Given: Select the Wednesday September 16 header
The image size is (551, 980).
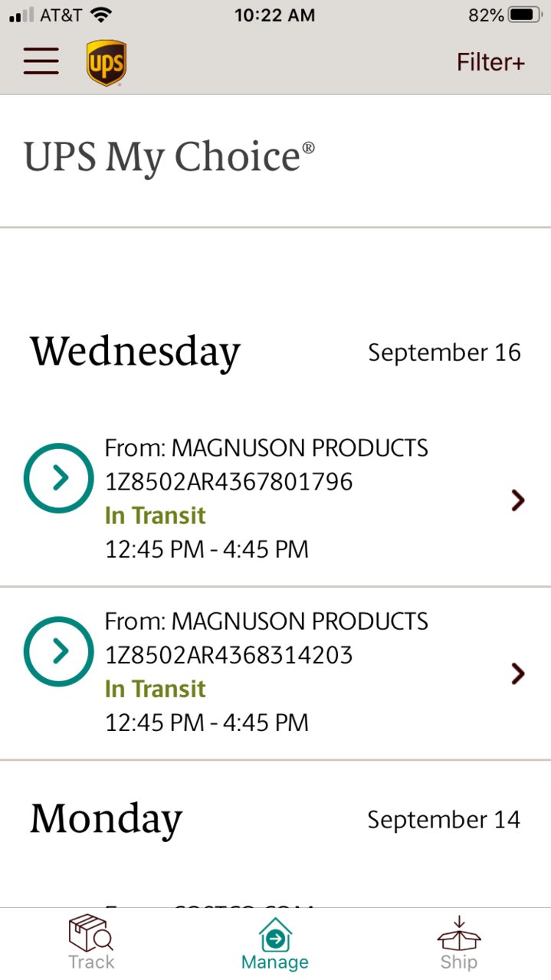Looking at the screenshot, I should 275,352.
